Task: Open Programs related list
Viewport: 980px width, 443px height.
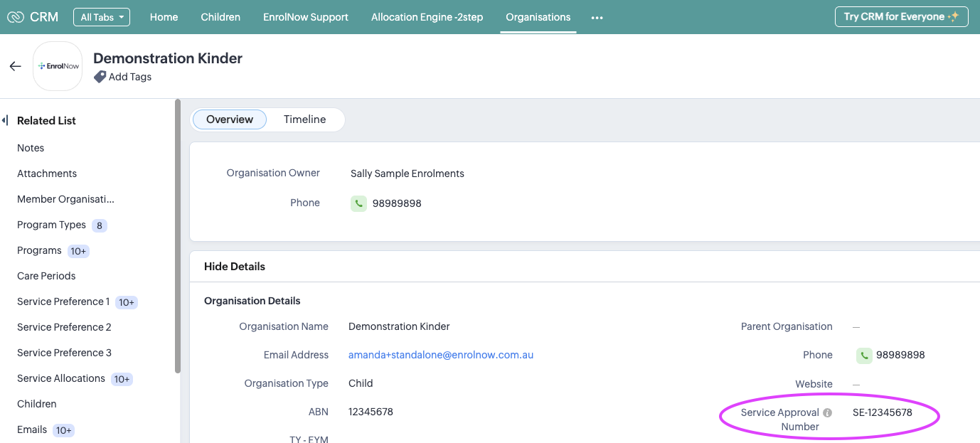Action: (x=39, y=250)
